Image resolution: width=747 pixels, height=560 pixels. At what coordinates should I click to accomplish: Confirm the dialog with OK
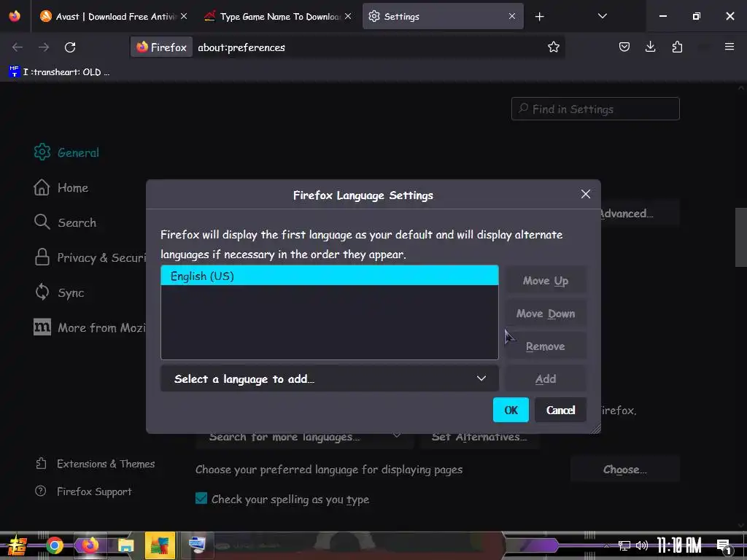[511, 410]
